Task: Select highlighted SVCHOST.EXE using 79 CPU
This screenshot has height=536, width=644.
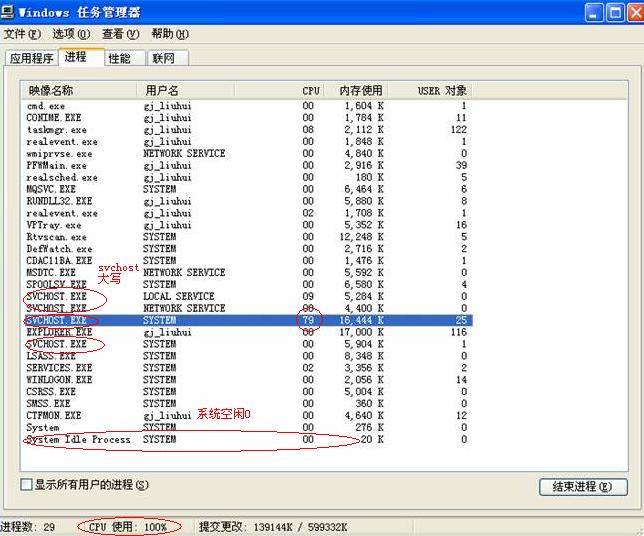Action: click(246, 320)
